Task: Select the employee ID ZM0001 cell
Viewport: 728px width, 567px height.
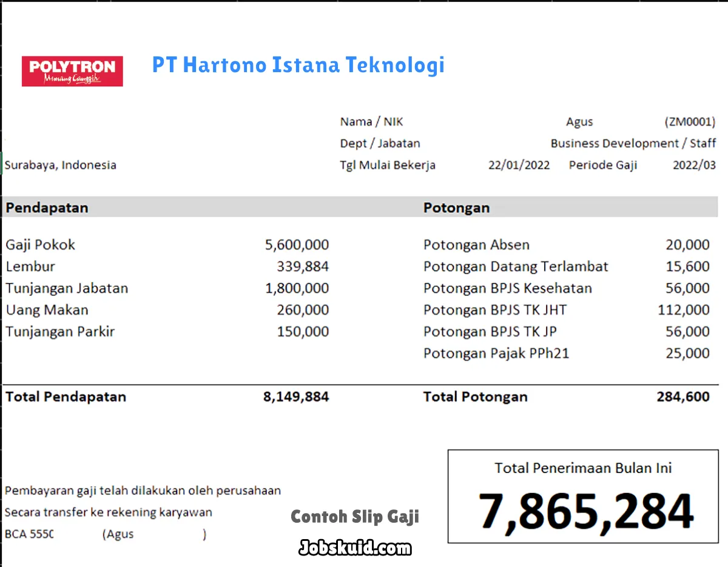Action: pyautogui.click(x=690, y=122)
